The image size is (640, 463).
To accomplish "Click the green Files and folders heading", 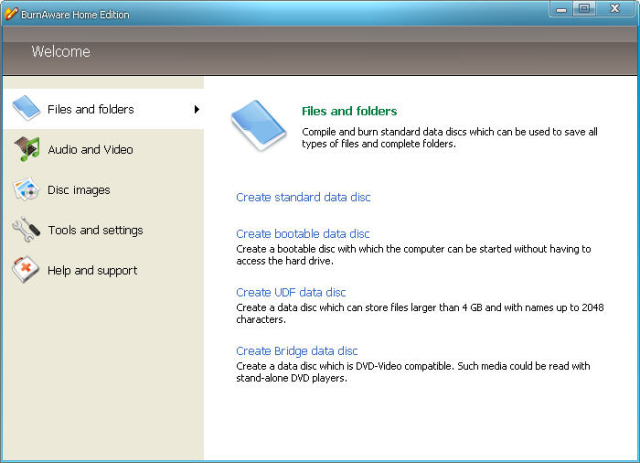I will [x=349, y=111].
